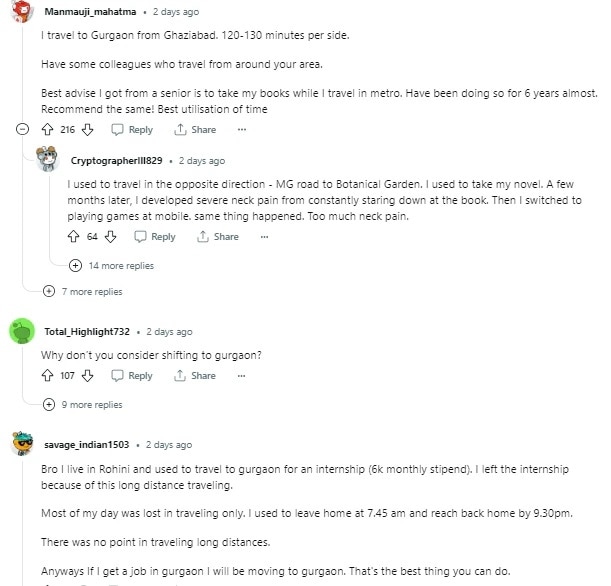
Task: Reply to Manmauji_mahatma's comment
Action: click(132, 130)
